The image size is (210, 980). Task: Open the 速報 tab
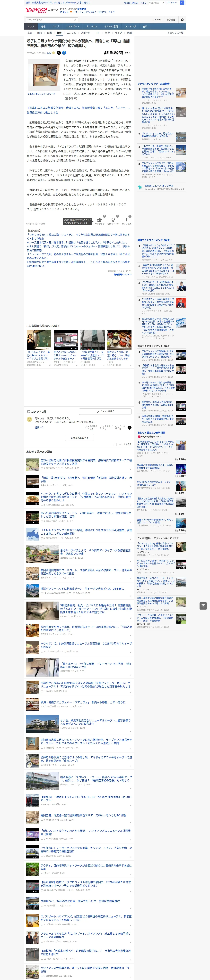tap(43, 27)
